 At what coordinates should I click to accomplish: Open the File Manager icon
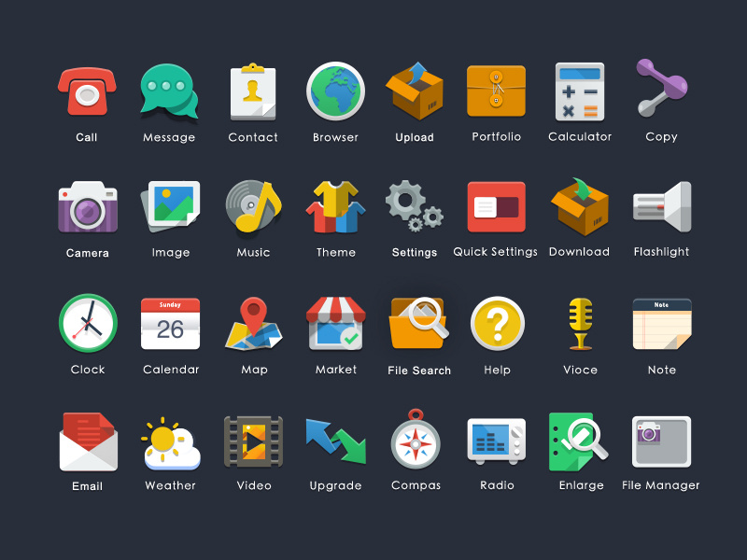click(661, 440)
